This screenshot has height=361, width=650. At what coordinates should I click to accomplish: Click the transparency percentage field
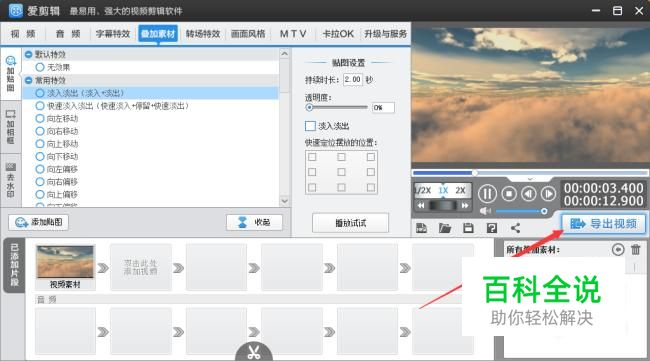click(x=383, y=108)
